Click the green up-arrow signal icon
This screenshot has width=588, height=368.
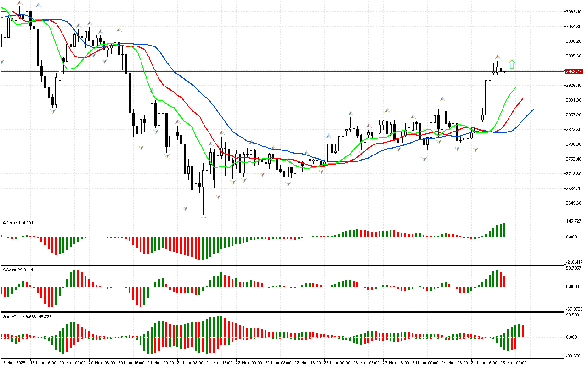coord(512,64)
